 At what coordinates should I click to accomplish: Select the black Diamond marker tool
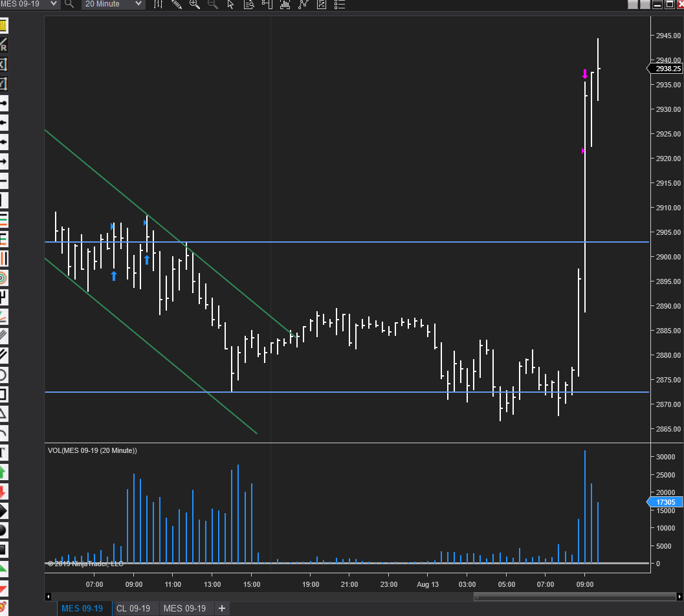click(x=3, y=511)
